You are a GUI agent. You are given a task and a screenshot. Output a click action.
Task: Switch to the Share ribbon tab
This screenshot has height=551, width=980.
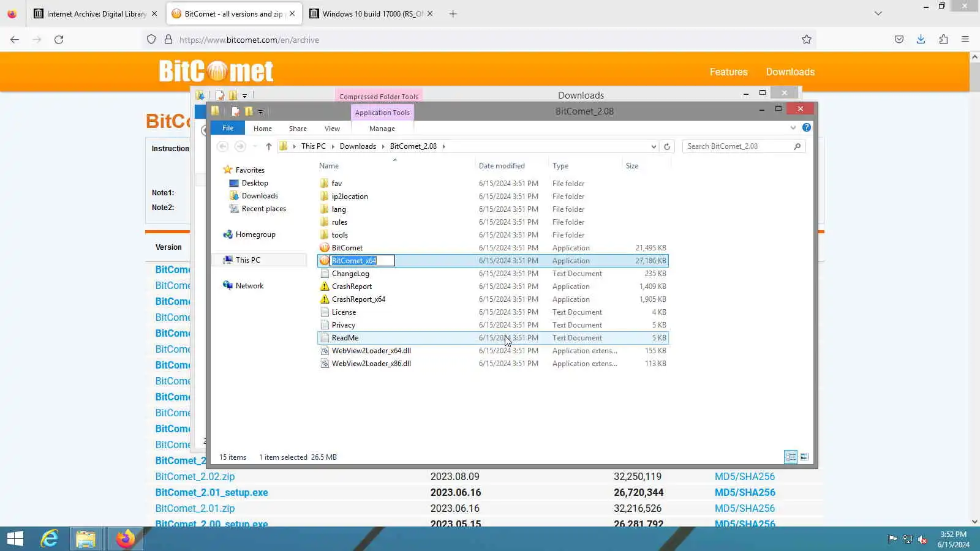(x=298, y=129)
